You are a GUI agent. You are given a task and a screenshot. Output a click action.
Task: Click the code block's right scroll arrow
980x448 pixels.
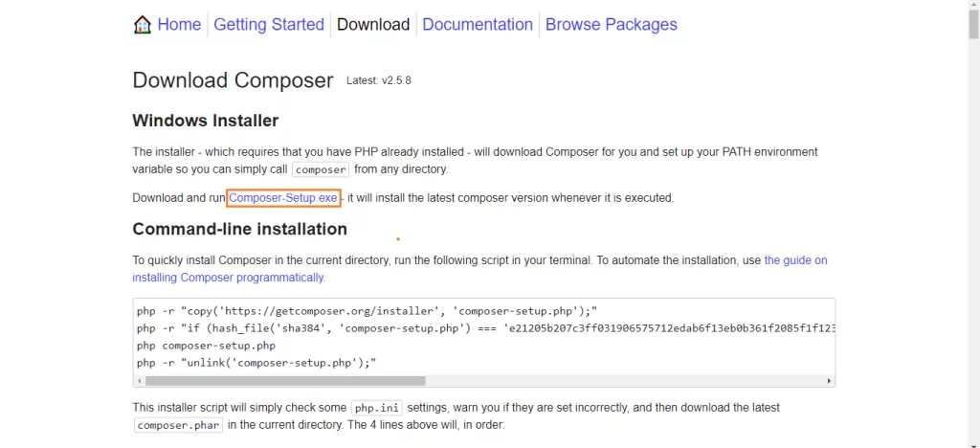pyautogui.click(x=830, y=381)
